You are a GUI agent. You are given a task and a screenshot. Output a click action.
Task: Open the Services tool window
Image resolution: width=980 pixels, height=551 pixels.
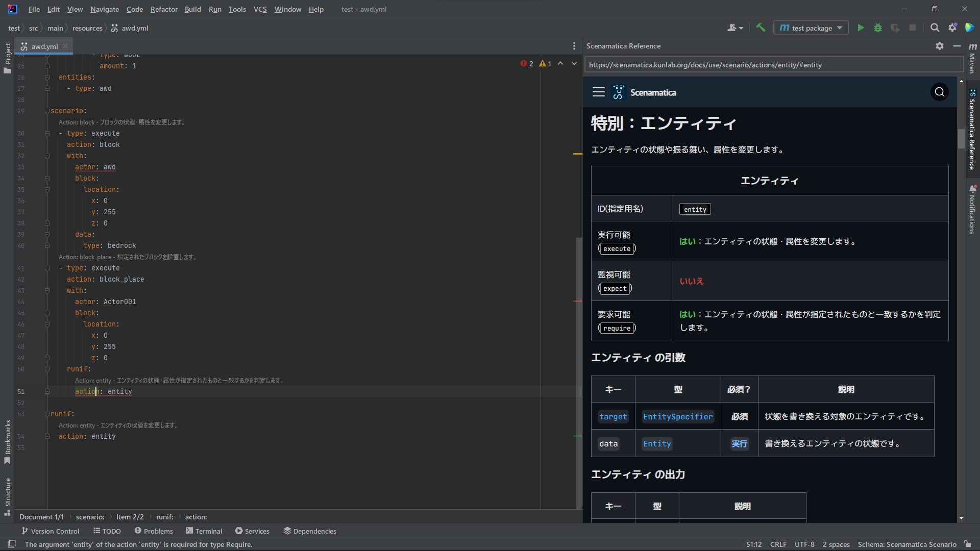click(252, 531)
